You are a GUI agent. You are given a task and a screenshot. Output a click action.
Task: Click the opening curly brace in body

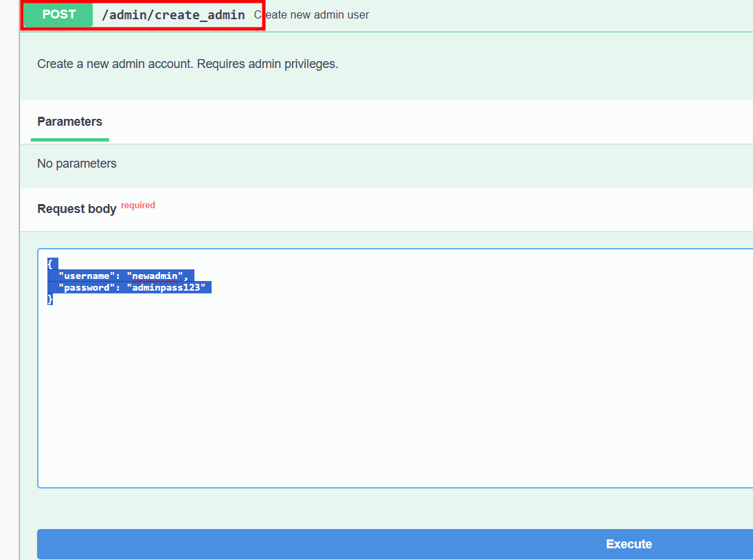pyautogui.click(x=50, y=264)
